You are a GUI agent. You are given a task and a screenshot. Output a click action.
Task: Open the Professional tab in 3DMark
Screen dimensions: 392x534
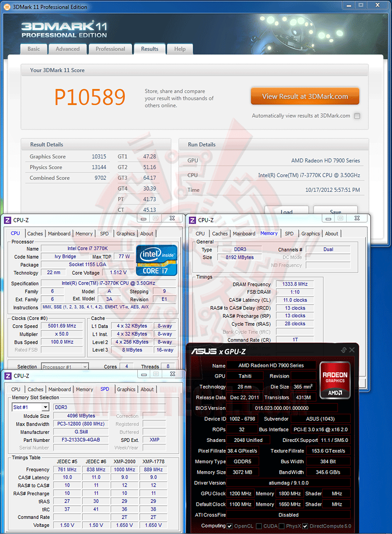110,49
